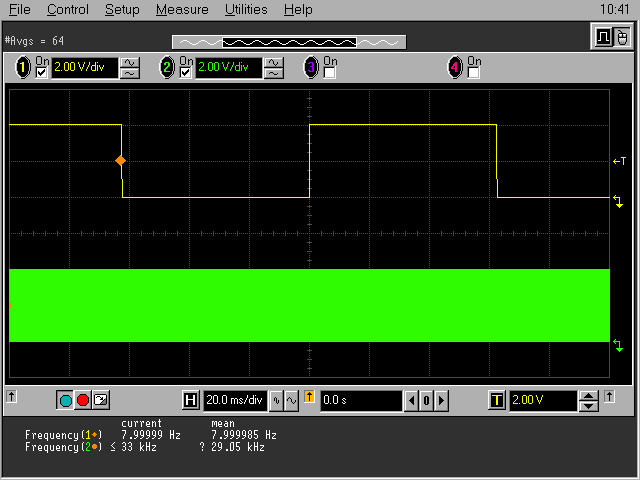Click the channel 4 number icon
The height and width of the screenshot is (480, 640).
pyautogui.click(x=456, y=68)
